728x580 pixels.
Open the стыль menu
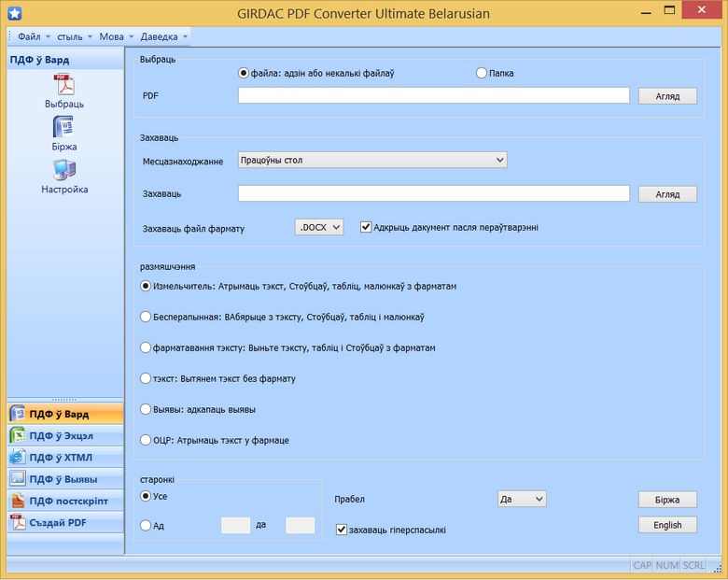click(x=74, y=36)
